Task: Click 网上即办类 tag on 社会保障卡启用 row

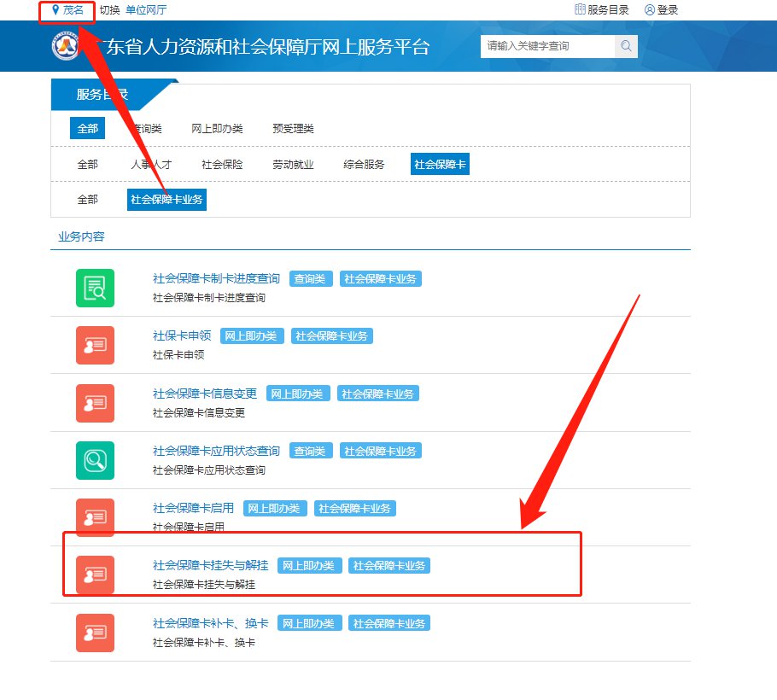Action: pos(275,508)
